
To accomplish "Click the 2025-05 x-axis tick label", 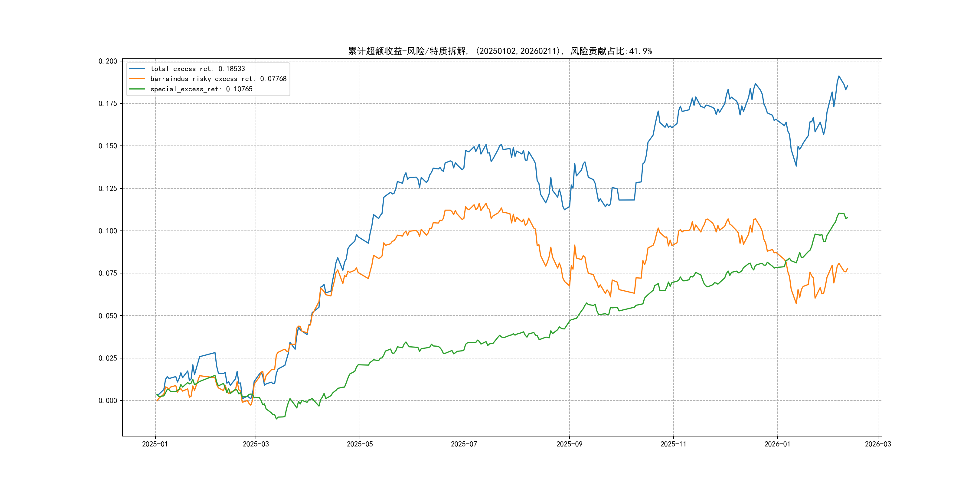I will [x=360, y=444].
